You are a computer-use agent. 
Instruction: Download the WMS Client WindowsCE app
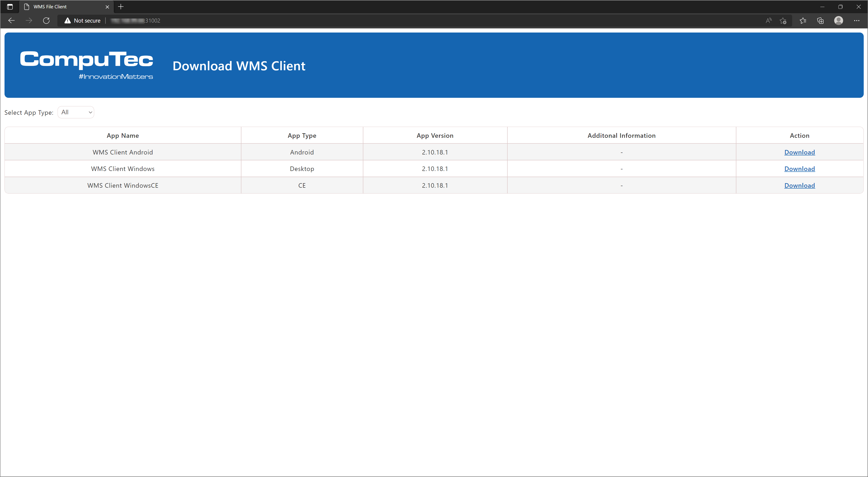point(799,185)
